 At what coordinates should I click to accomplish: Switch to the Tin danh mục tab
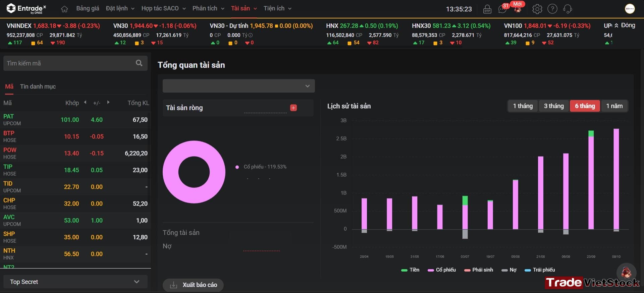(38, 86)
